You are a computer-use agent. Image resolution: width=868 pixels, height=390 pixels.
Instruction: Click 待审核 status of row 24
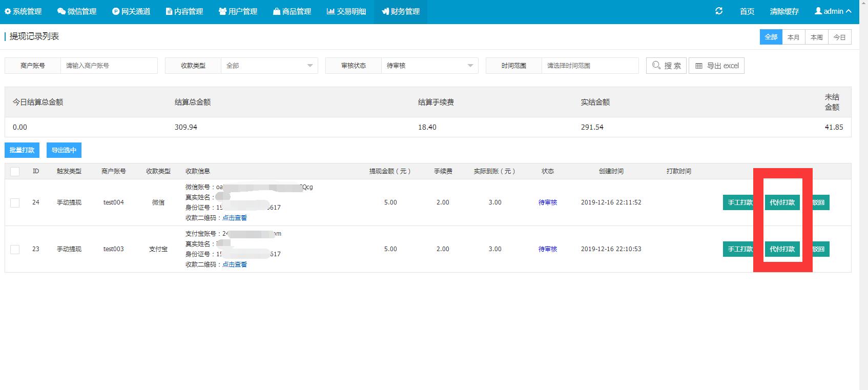point(548,202)
